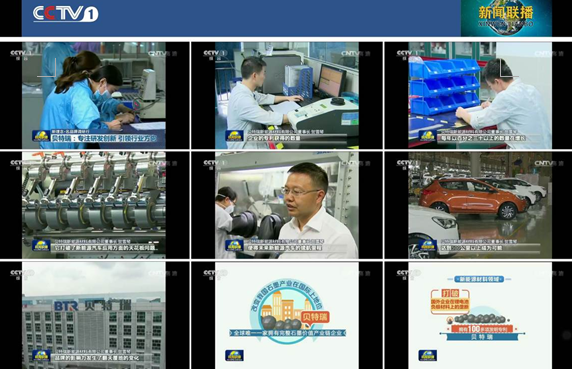The image size is (572, 370).
Task: Click the city buildings illustration in infographic
Action: click(283, 305)
